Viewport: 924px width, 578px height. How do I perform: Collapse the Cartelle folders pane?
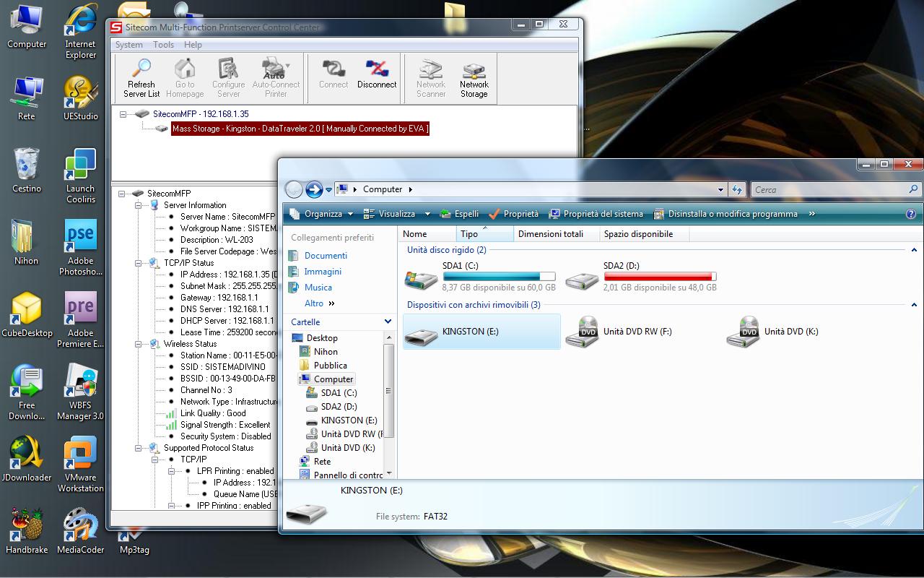pyautogui.click(x=388, y=322)
